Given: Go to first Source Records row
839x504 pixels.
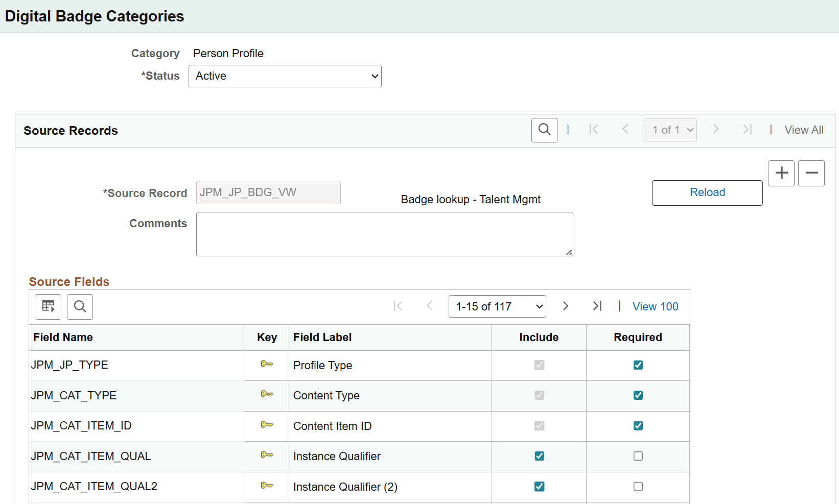Looking at the screenshot, I should pyautogui.click(x=593, y=130).
